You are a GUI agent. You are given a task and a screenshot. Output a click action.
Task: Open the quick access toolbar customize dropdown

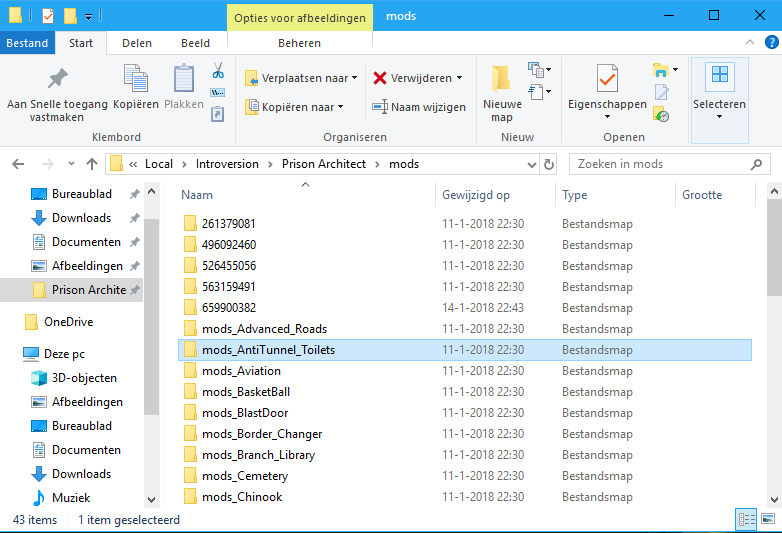click(88, 17)
